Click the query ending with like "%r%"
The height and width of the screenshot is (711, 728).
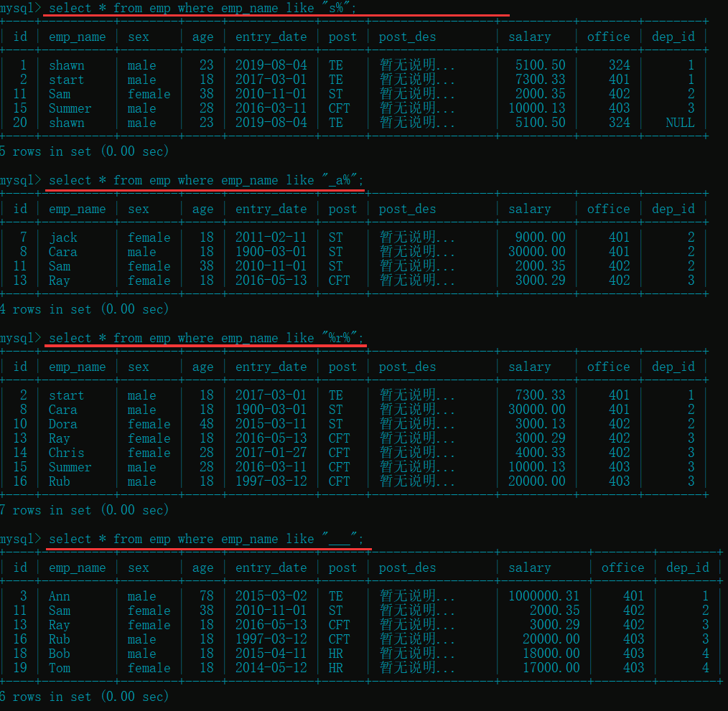206,338
